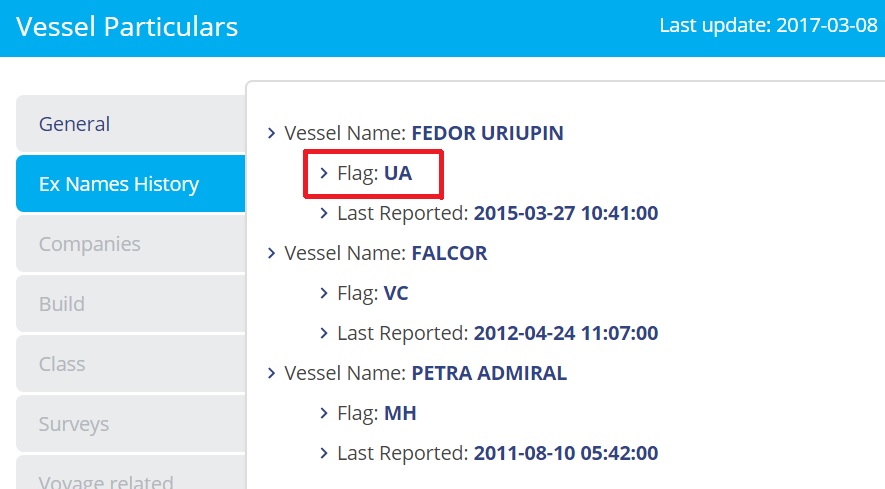Click the chevron beside 2011-08-10 Last Reported
885x489 pixels.
point(324,453)
